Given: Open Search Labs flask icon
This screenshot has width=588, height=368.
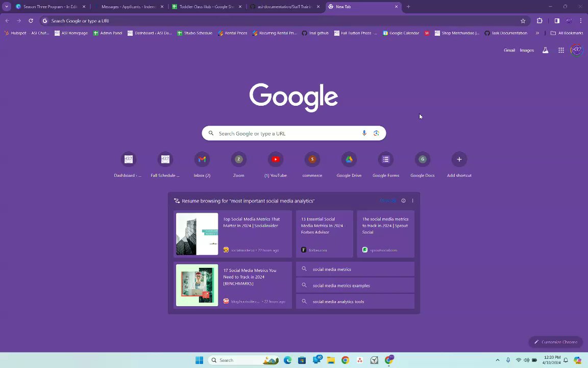Looking at the screenshot, I should (x=545, y=50).
